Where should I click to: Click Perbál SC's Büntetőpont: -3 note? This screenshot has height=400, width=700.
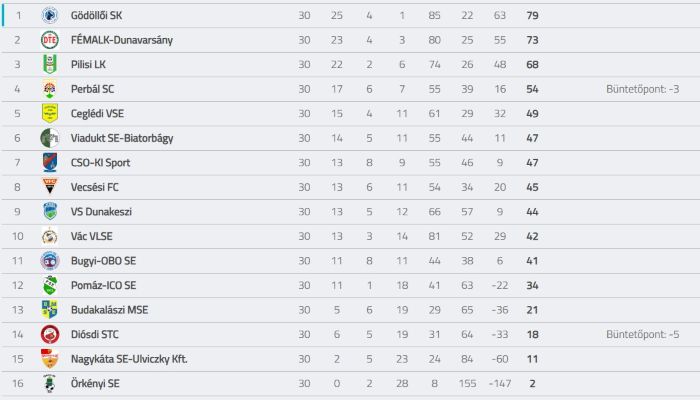(x=643, y=89)
